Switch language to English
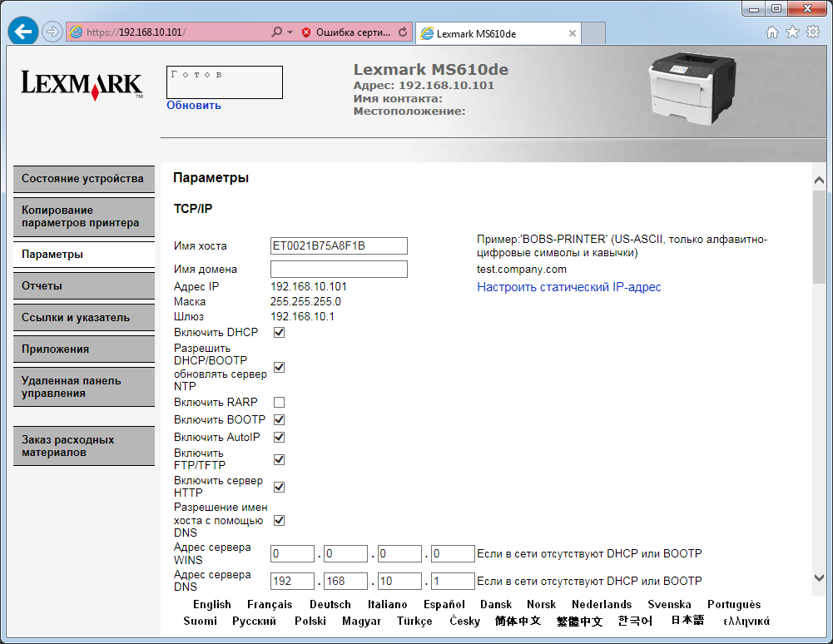The image size is (833, 644). pyautogui.click(x=212, y=605)
